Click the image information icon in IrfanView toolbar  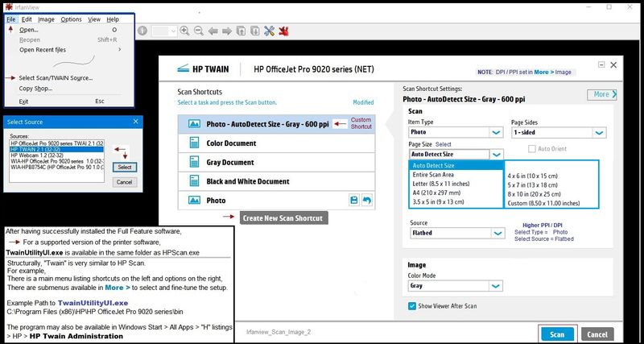pyautogui.click(x=142, y=31)
